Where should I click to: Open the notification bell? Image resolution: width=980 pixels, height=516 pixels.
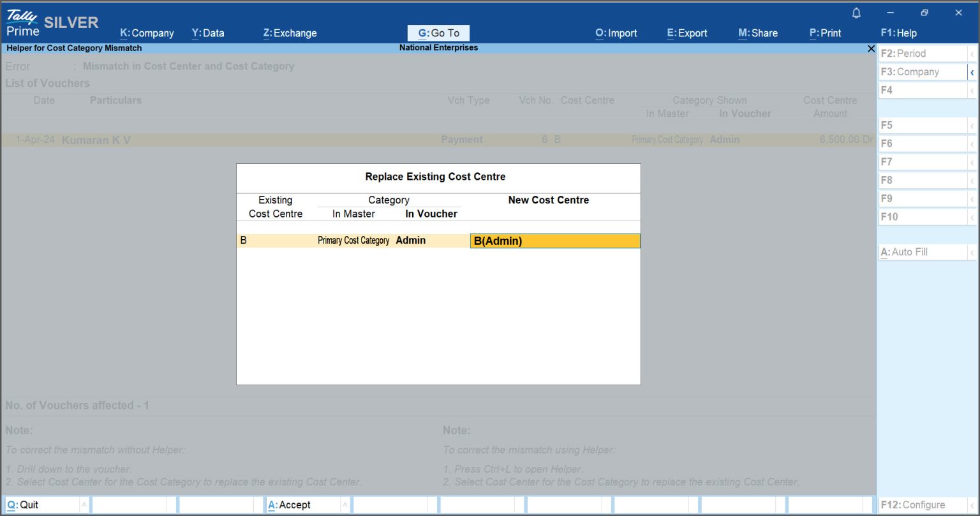(x=856, y=13)
